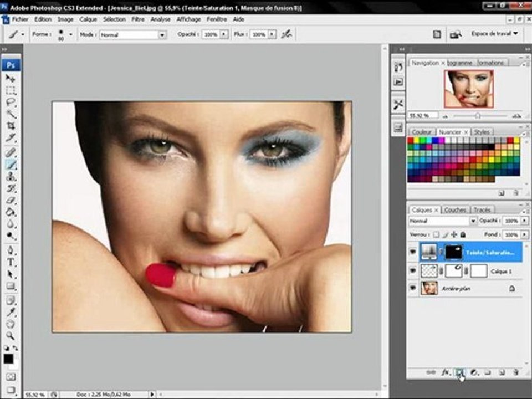Image resolution: width=532 pixels, height=399 pixels.
Task: Open the Calque menu
Action: [x=88, y=19]
